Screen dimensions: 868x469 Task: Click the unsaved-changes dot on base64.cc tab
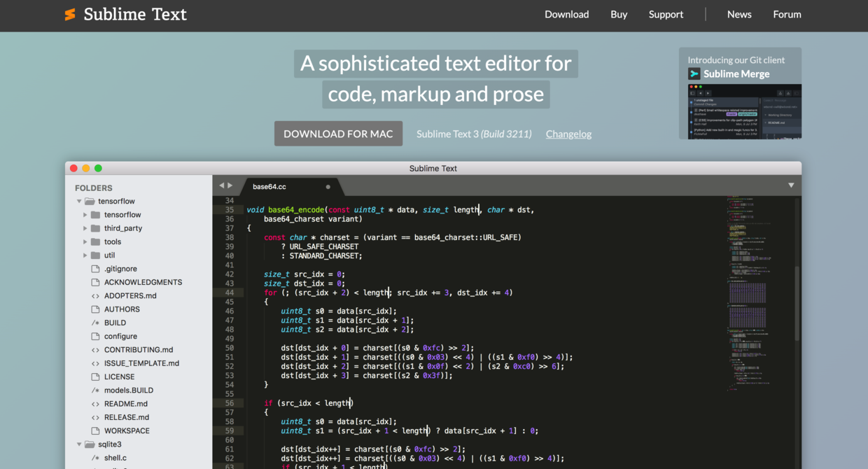pos(328,188)
